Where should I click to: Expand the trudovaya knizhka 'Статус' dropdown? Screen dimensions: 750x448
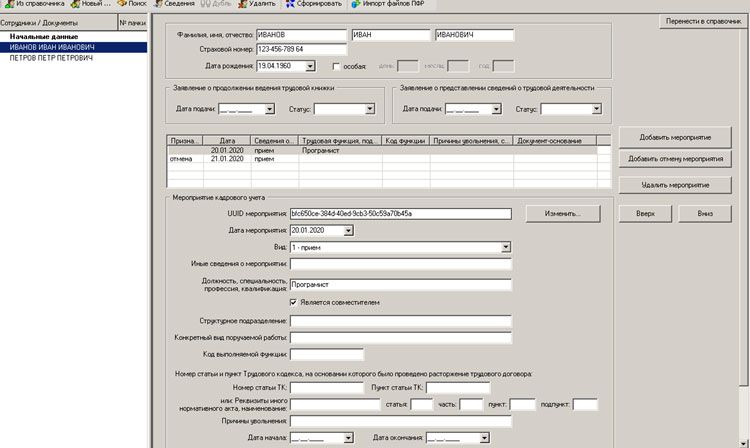coord(370,109)
